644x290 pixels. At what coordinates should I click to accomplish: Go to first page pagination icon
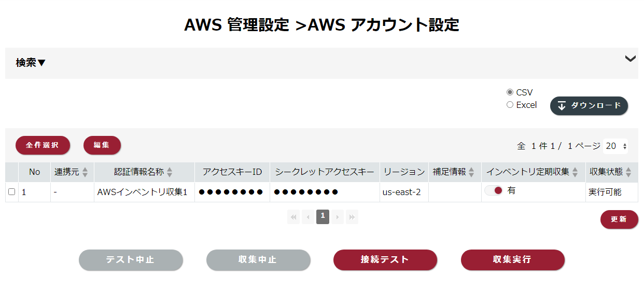(x=294, y=217)
